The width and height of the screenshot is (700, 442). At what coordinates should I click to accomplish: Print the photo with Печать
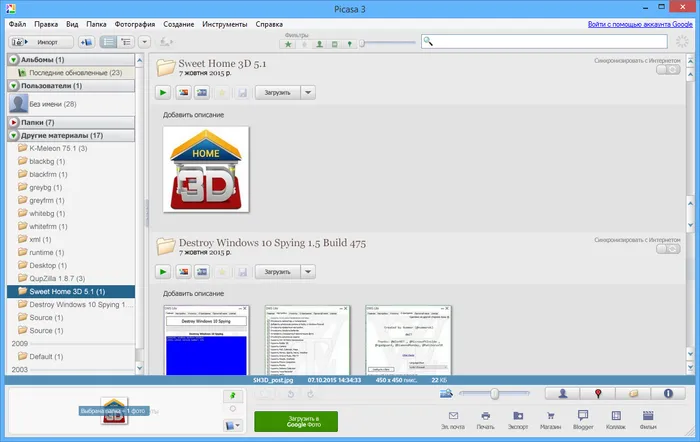coord(485,420)
